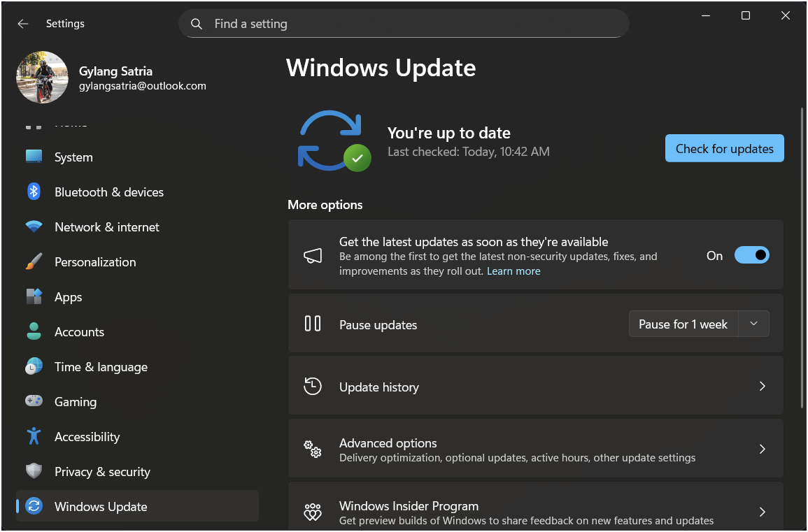Click the Advanced options gears icon
This screenshot has height=532, width=808.
click(313, 449)
